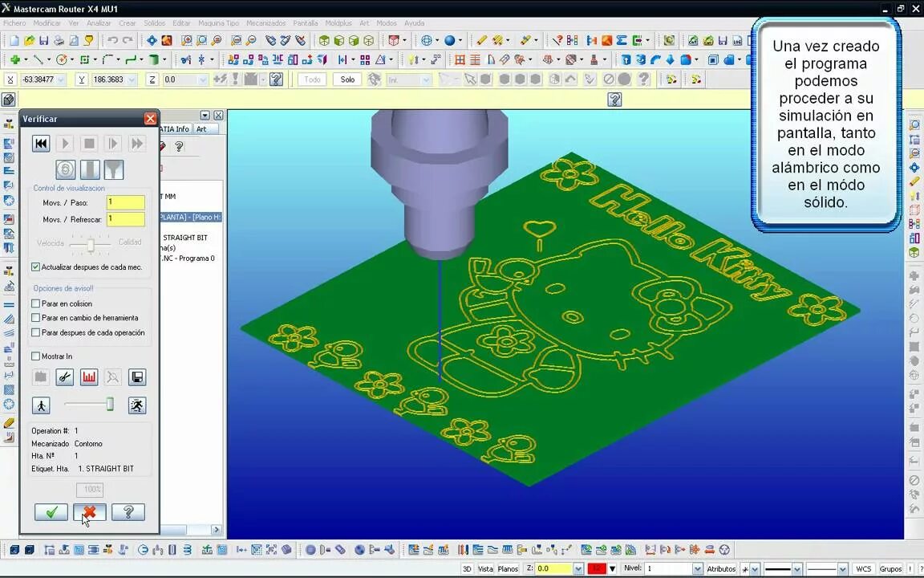Play the verification simulation
The height and width of the screenshot is (578, 924).
pos(65,144)
